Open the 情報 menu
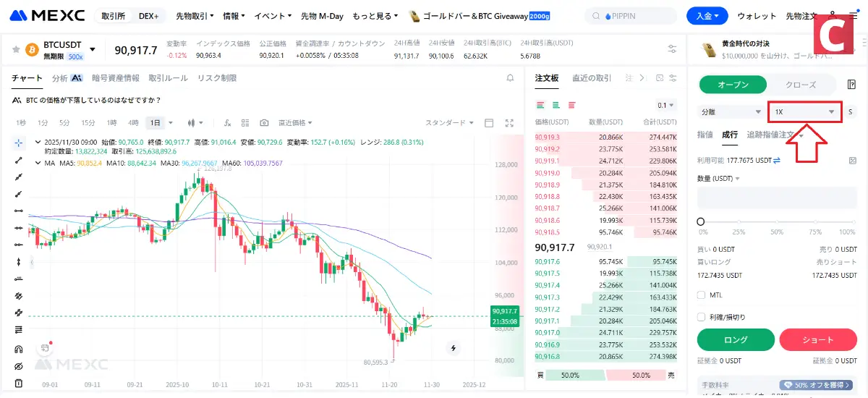The height and width of the screenshot is (398, 868). (x=234, y=15)
